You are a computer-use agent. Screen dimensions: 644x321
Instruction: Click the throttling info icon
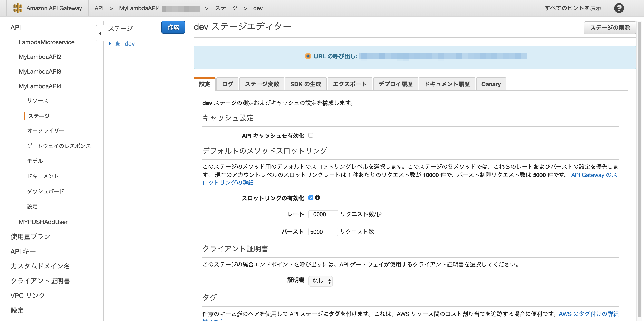[x=318, y=198]
